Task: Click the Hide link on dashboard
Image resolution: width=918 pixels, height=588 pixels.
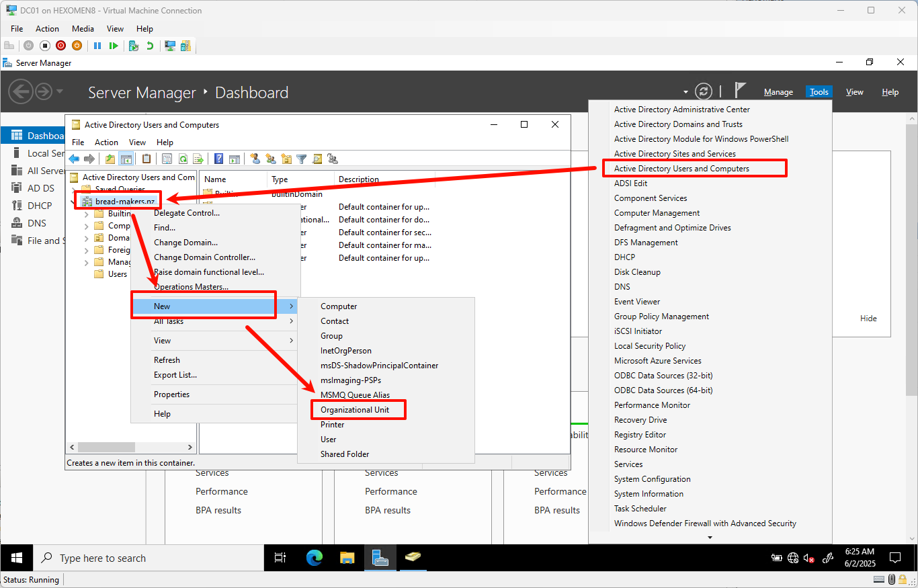Action: (x=868, y=319)
